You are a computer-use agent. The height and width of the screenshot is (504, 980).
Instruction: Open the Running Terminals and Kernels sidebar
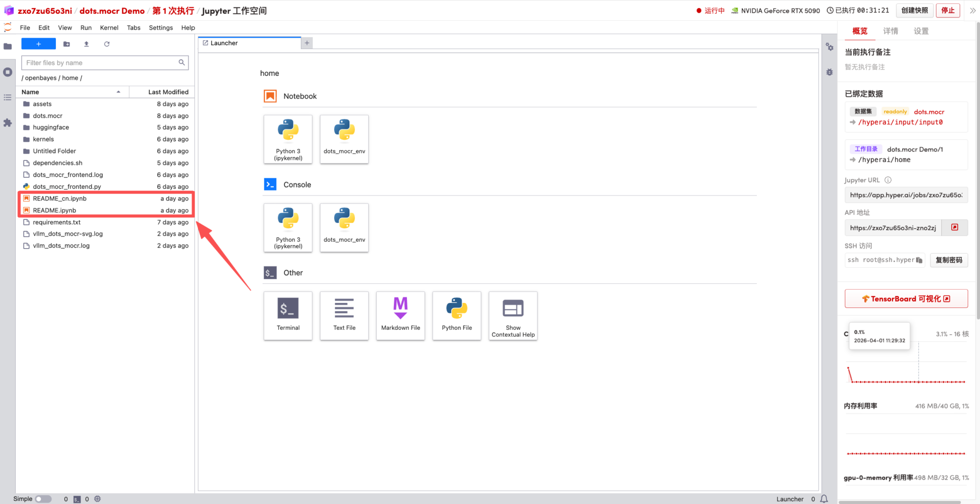[7, 72]
